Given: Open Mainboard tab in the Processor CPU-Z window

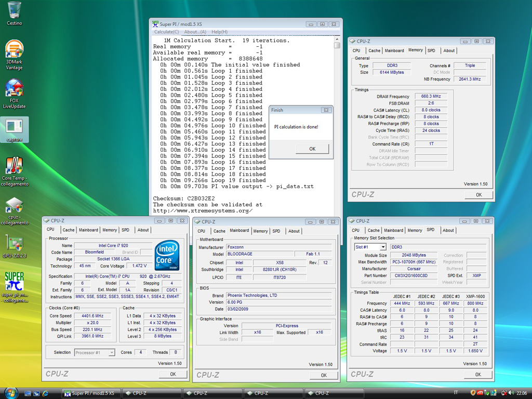Looking at the screenshot, I should pos(88,230).
